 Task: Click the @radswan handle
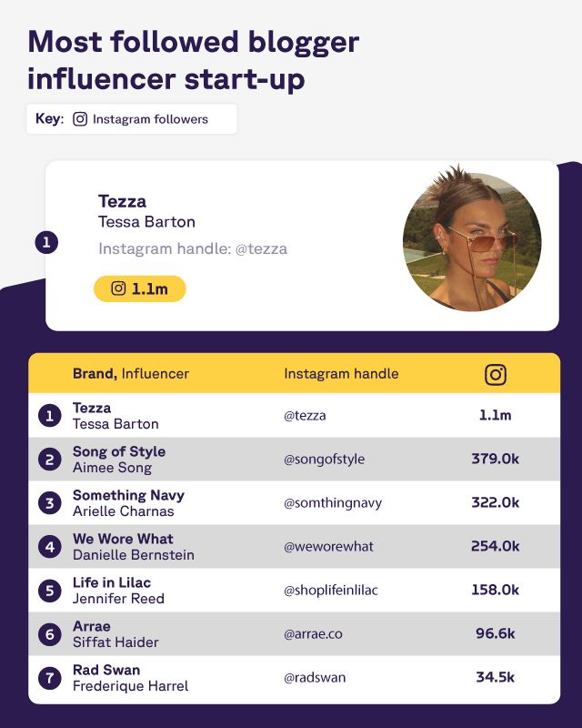[x=315, y=678]
